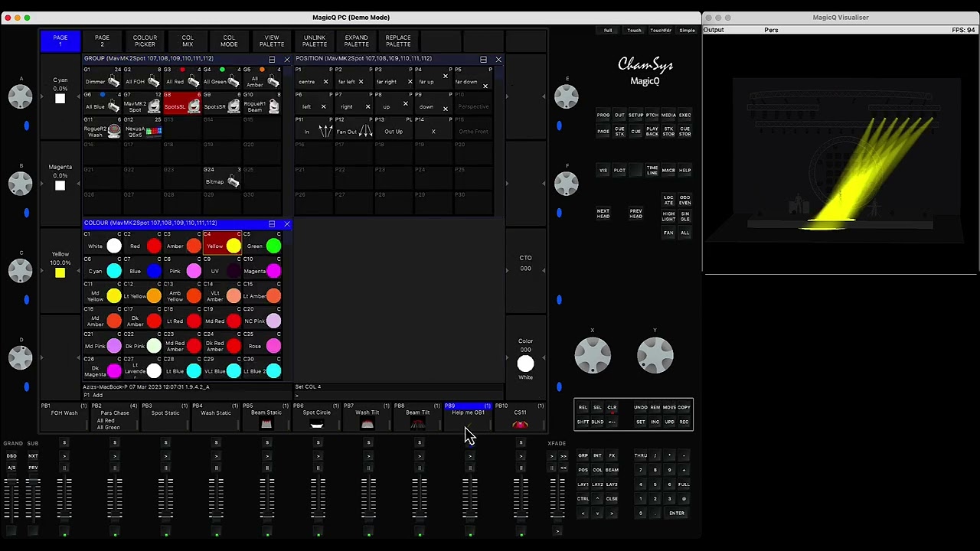Click the COL MIX soft button
This screenshot has width=980, height=551.
[x=188, y=41]
